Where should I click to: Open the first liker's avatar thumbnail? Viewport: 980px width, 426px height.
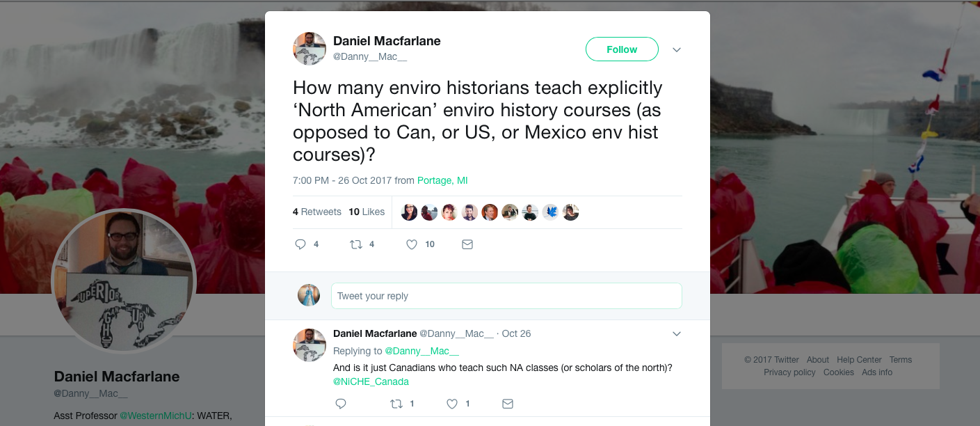pos(410,212)
